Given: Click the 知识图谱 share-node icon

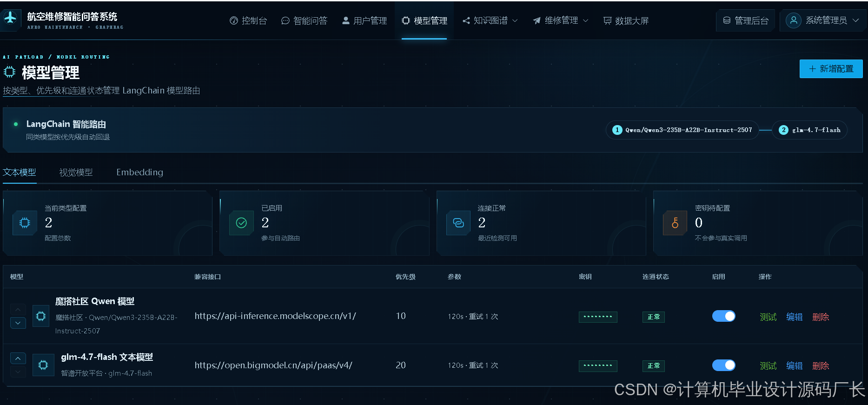Looking at the screenshot, I should [466, 20].
